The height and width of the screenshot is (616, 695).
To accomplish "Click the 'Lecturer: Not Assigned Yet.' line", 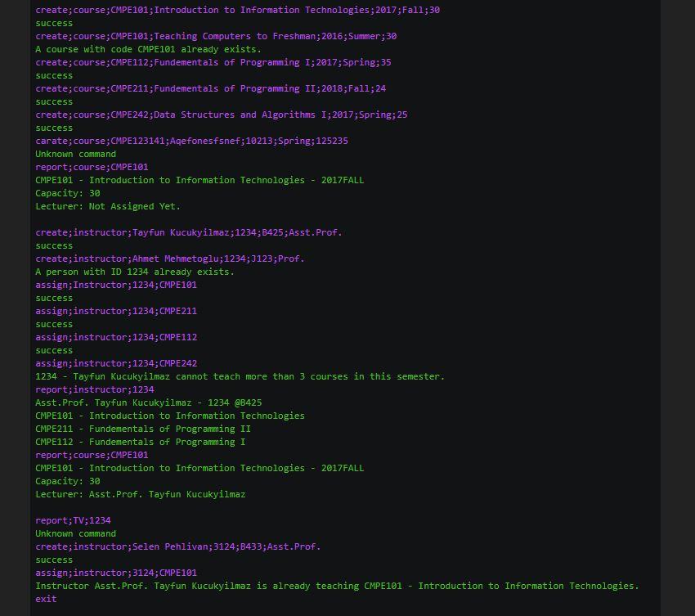I will pos(108,206).
